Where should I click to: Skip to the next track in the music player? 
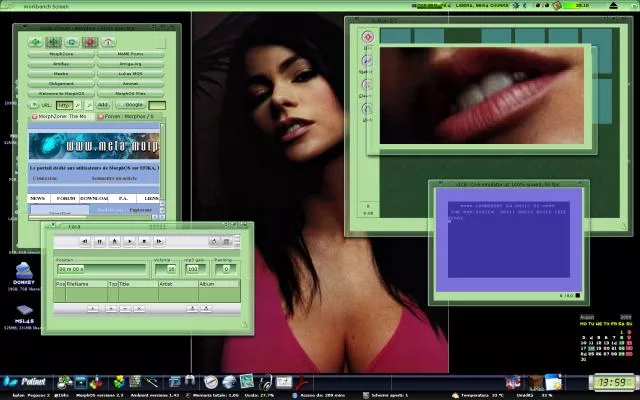(x=160, y=241)
